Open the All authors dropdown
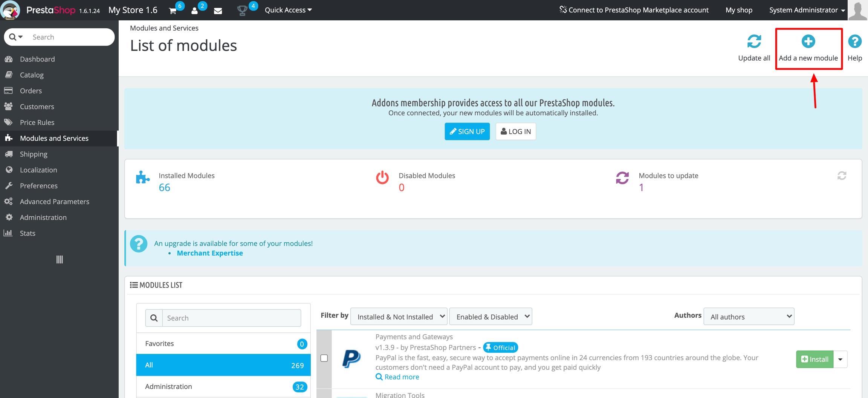Viewport: 868px width, 398px height. 749,317
